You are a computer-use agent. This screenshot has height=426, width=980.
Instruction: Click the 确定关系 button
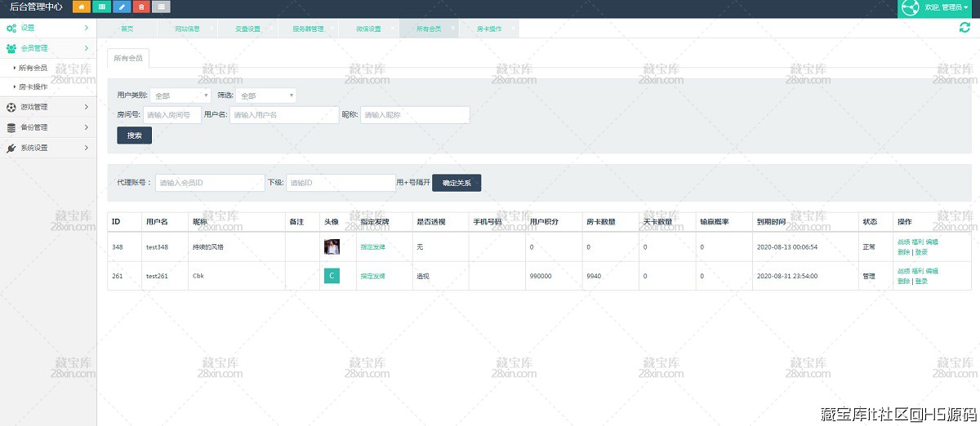[457, 183]
